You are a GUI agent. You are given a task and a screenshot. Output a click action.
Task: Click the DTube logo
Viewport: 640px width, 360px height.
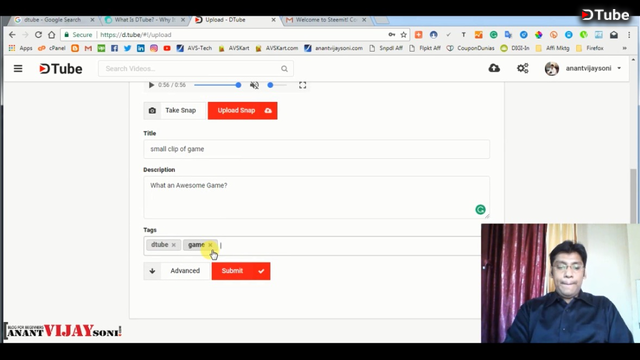pos(61,69)
